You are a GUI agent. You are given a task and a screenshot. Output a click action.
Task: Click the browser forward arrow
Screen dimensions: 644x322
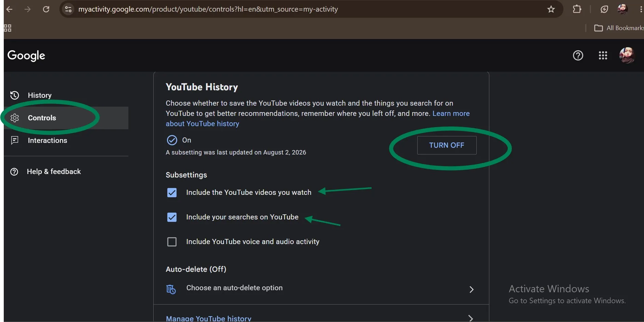point(28,9)
